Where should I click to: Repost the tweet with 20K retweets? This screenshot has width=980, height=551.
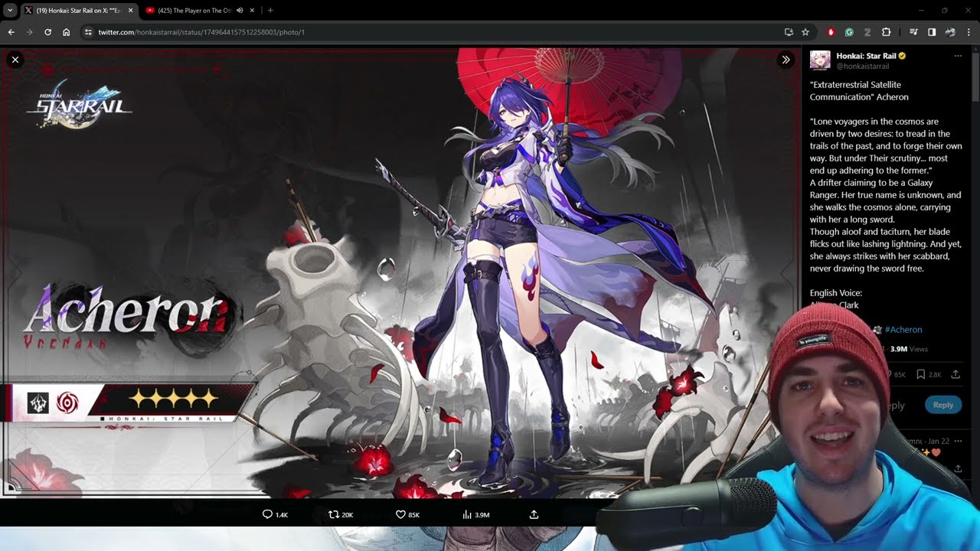(x=341, y=514)
